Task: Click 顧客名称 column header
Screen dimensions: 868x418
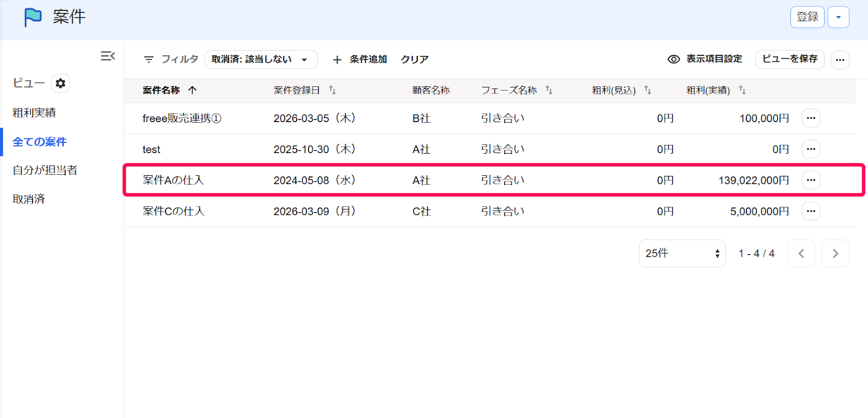Action: click(x=431, y=90)
